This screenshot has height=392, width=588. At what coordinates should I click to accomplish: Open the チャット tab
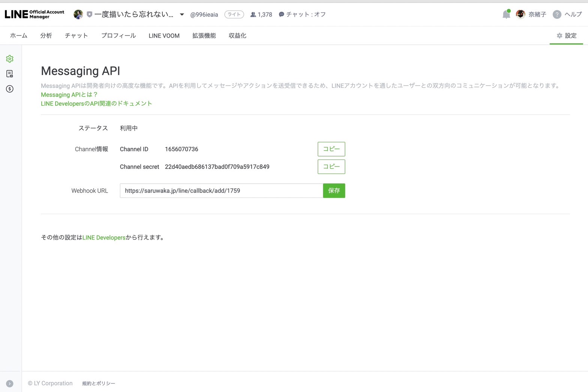coord(76,36)
